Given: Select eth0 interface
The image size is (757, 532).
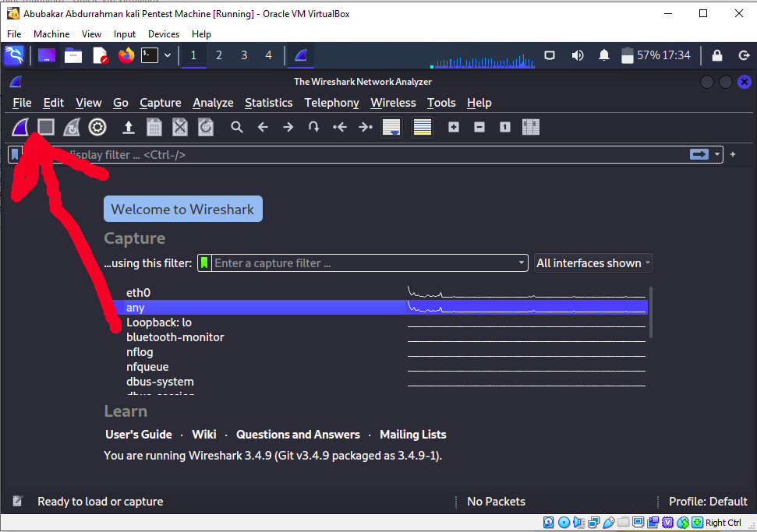Looking at the screenshot, I should (381, 292).
